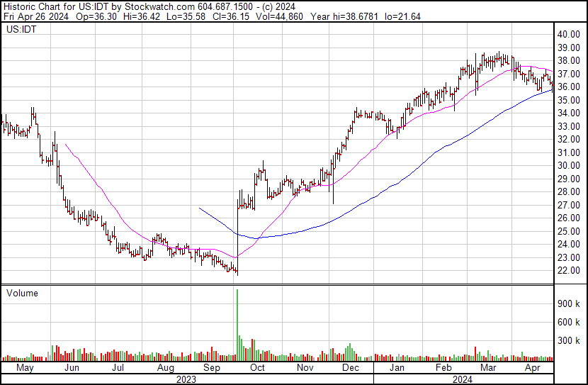
Task: Select the 30.00 price axis label
Action: point(569,166)
